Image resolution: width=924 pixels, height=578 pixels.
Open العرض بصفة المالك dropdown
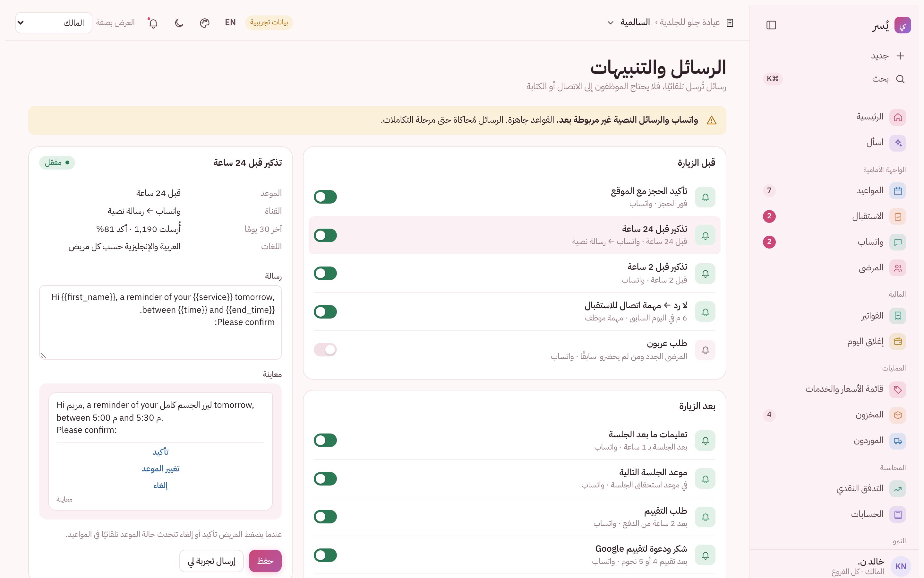tap(54, 22)
